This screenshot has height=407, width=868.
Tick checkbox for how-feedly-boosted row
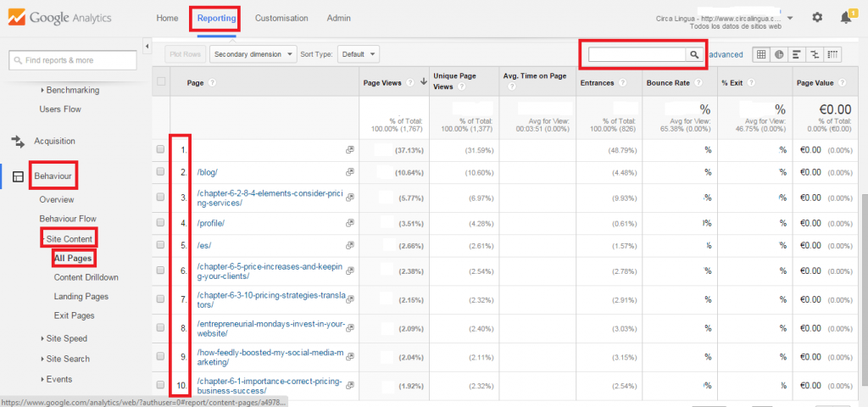click(x=160, y=357)
